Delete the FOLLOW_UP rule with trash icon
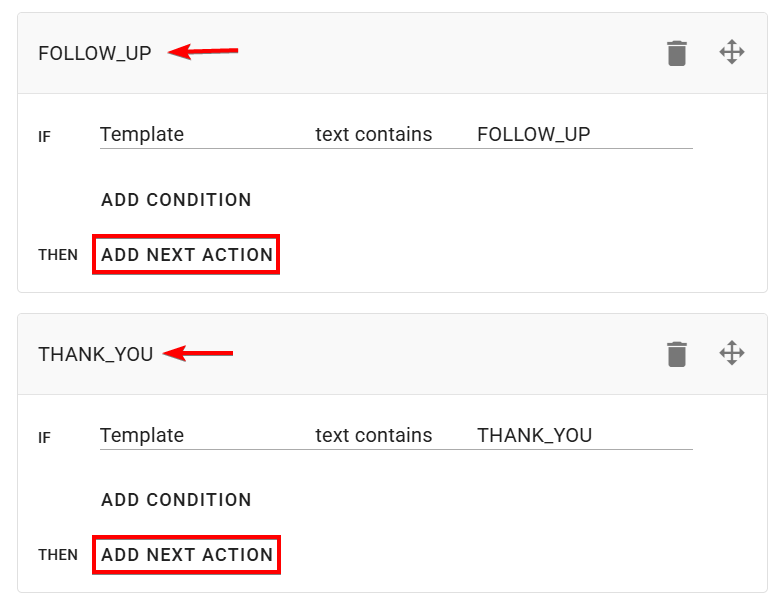The image size is (784, 610). coord(677,53)
